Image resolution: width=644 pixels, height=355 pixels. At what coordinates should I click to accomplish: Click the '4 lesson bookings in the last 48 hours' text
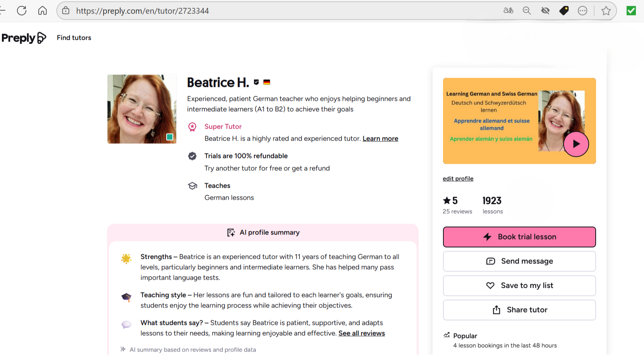click(505, 346)
